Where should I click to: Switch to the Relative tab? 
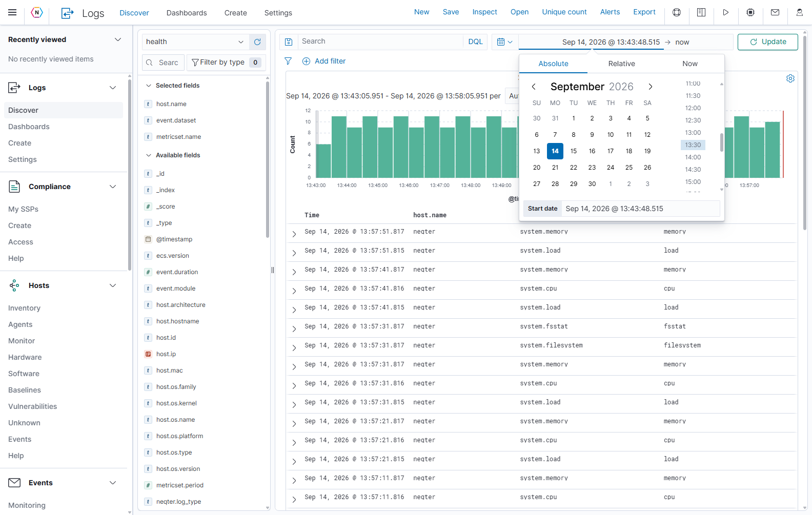point(621,64)
